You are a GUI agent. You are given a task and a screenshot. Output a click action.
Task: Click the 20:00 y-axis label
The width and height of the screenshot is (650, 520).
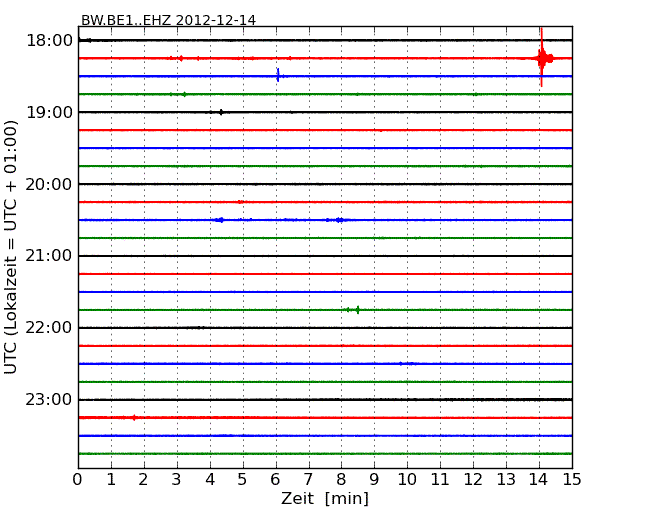click(49, 184)
